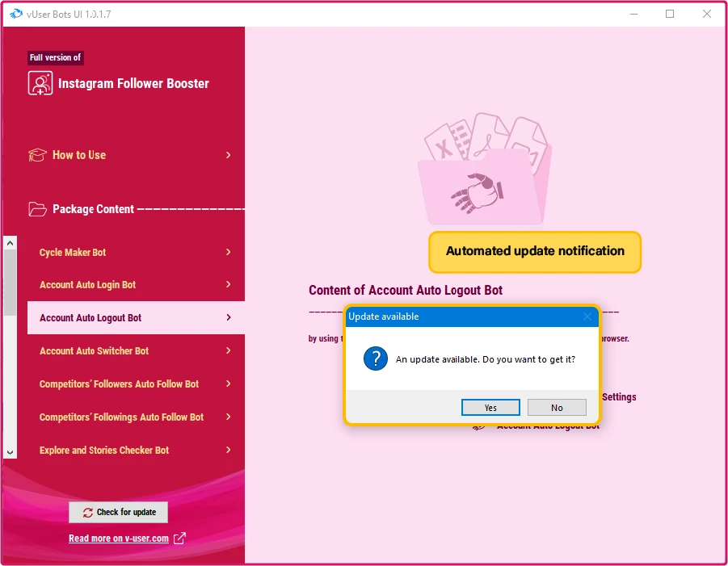This screenshot has width=728, height=566.
Task: Select Account Auto Switcher Bot
Action: [x=136, y=350]
